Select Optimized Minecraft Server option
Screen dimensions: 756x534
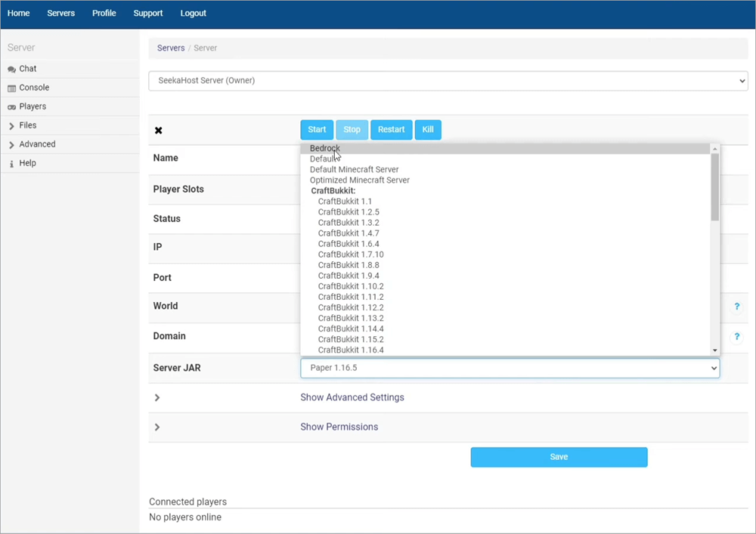(360, 181)
